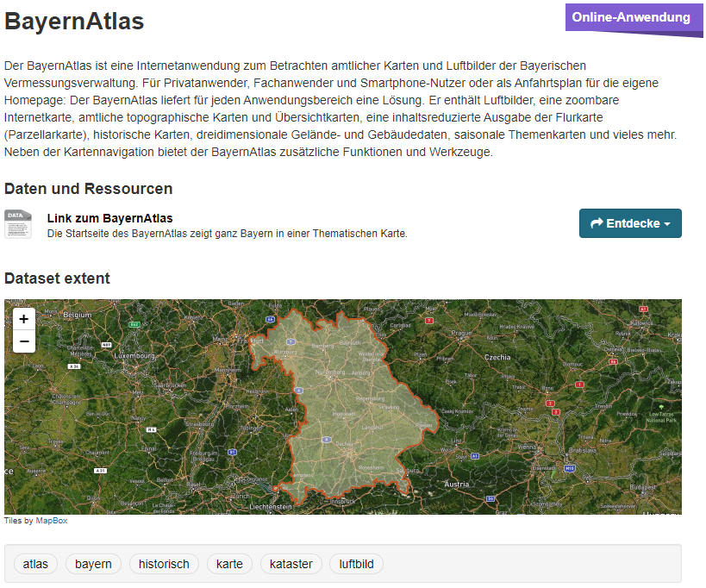
Task: Filter by the historisch tag
Action: tap(164, 564)
